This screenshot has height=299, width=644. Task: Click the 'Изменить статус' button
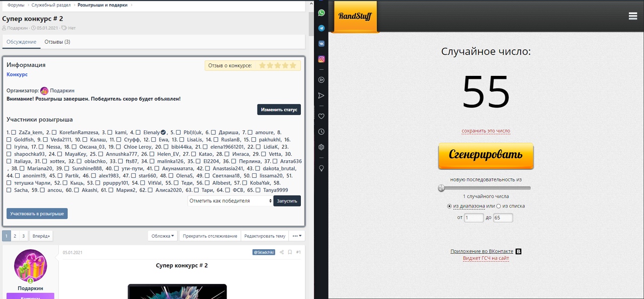coord(279,110)
